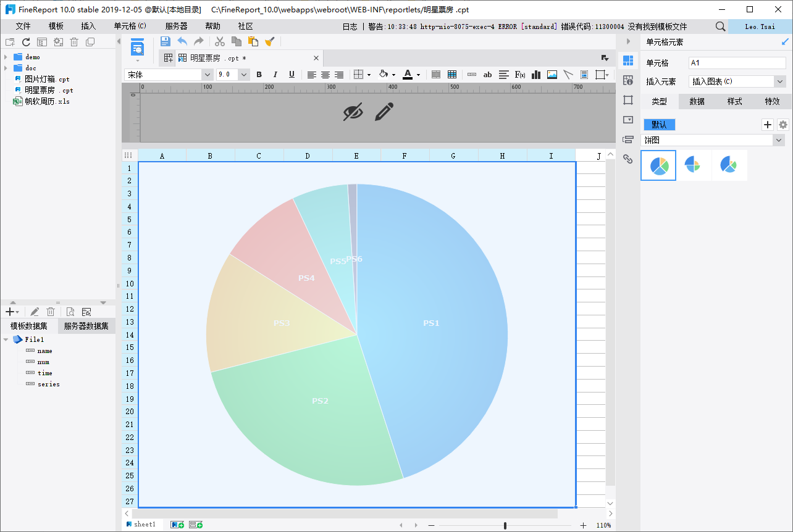Viewport: 793px width, 532px height.
Task: Click the zoom in plus button
Action: (x=584, y=525)
